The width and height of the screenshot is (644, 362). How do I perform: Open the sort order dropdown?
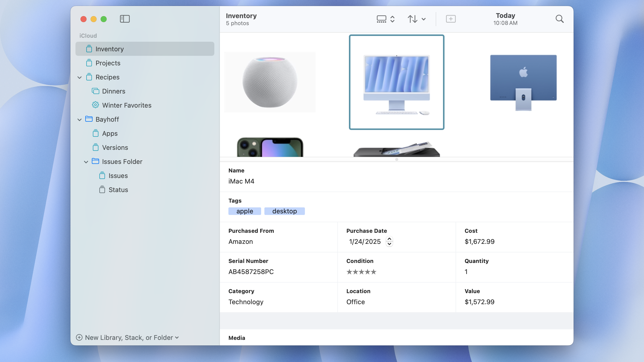tap(417, 19)
